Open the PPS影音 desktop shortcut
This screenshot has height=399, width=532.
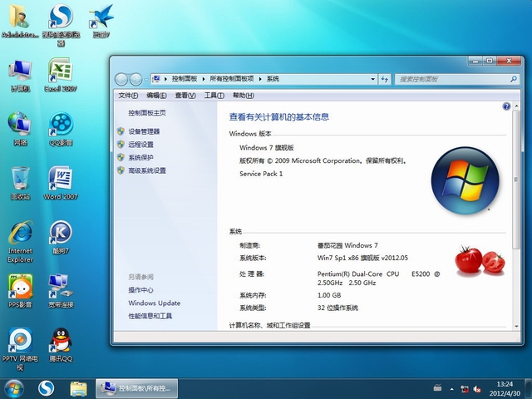[20, 291]
